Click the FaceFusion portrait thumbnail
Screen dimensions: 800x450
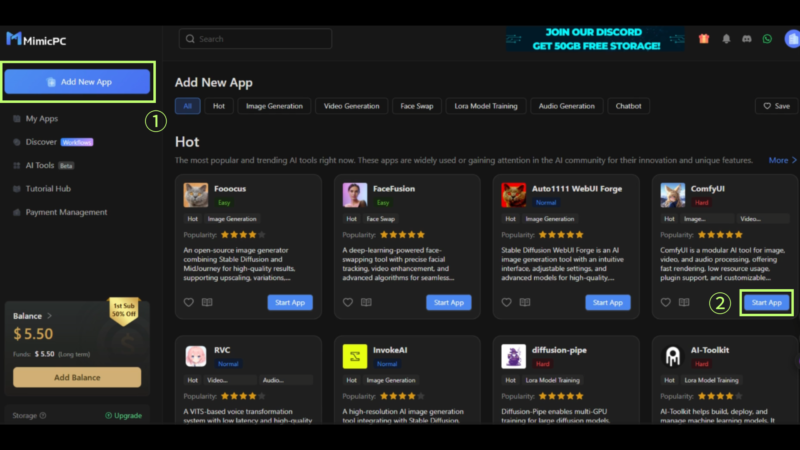(x=355, y=195)
